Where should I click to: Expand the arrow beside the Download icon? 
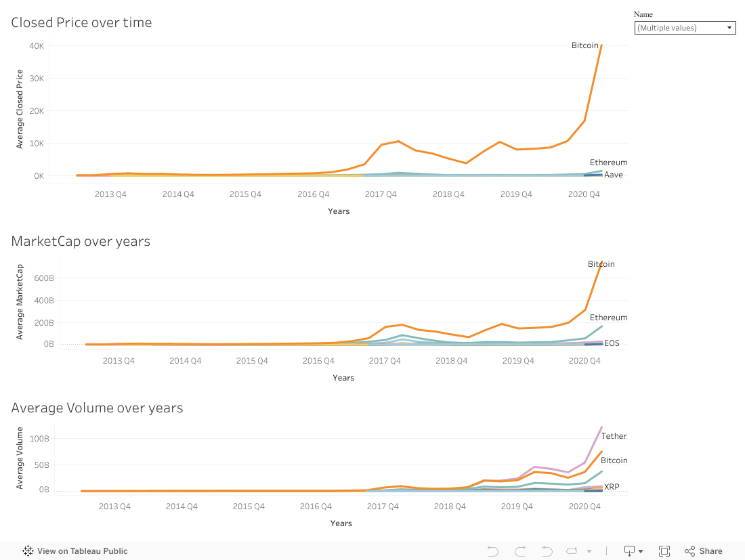(641, 551)
